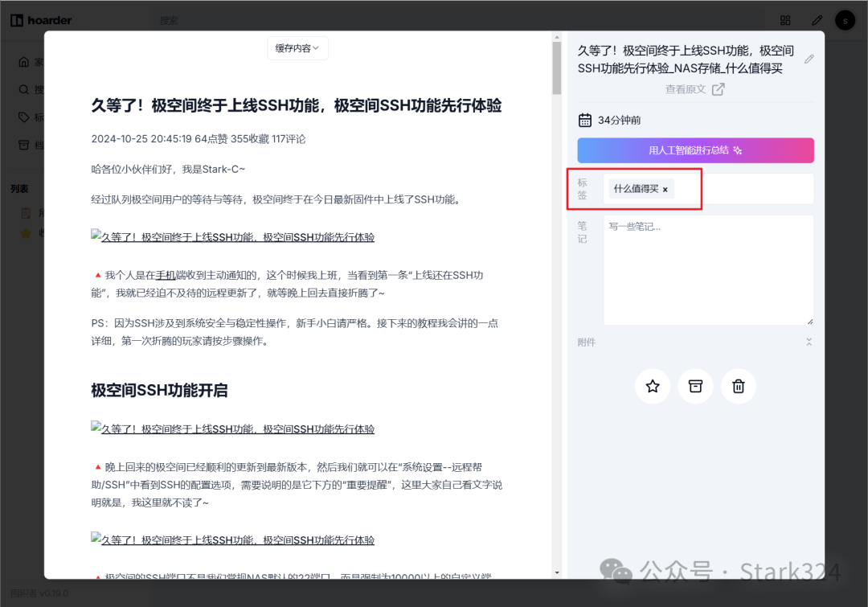Screen dimensions: 868x607
Task: Click the tags icon in background sidebar
Action: tap(24, 117)
